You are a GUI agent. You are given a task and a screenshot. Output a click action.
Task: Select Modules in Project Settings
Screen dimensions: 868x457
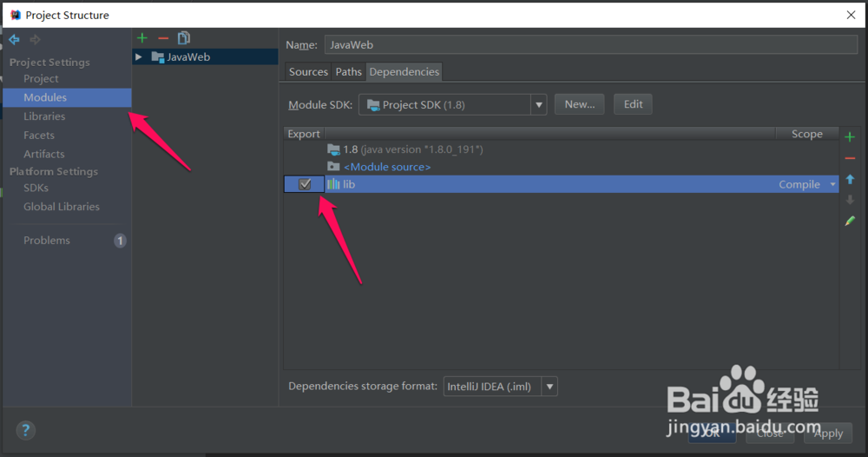67,97
